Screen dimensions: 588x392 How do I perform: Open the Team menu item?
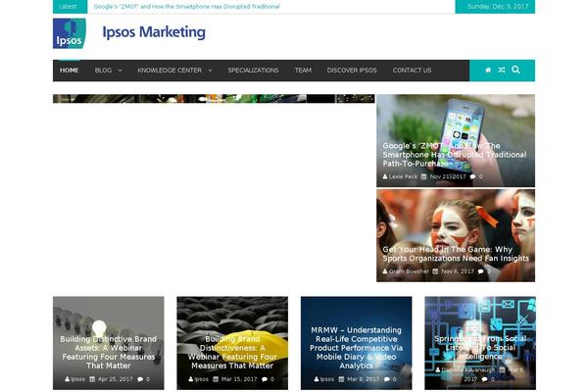click(303, 71)
